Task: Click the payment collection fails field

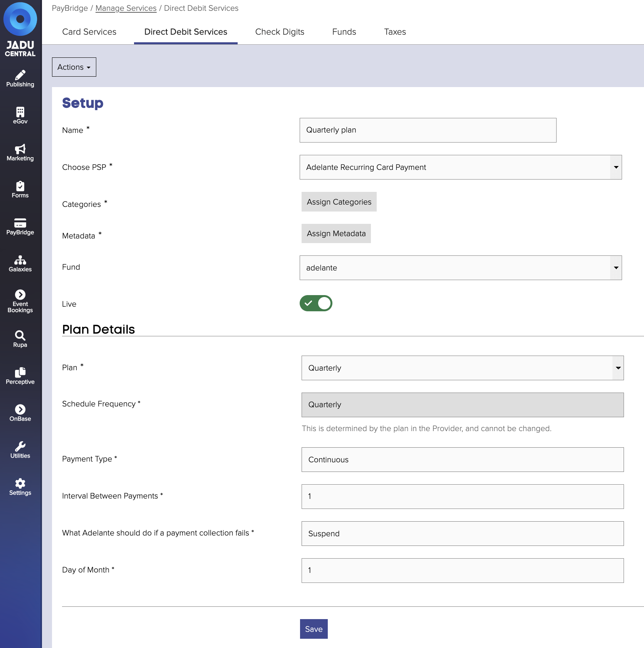Action: click(463, 534)
